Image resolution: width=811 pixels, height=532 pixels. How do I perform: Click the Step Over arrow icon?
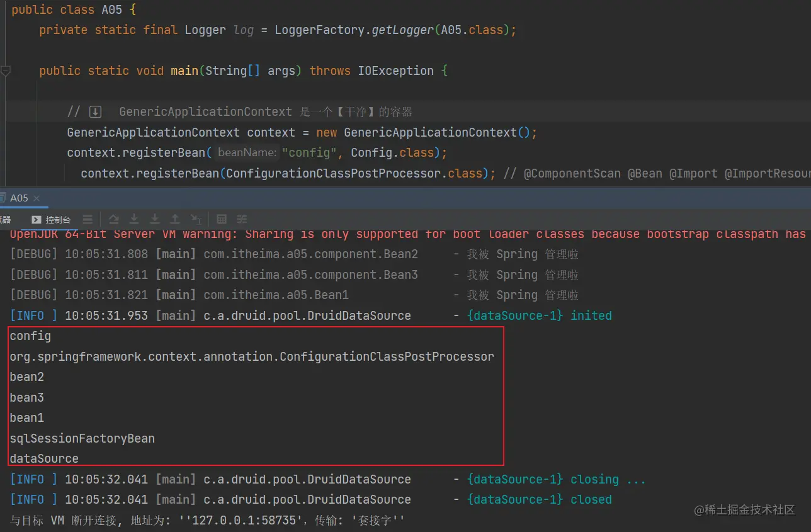pos(114,220)
